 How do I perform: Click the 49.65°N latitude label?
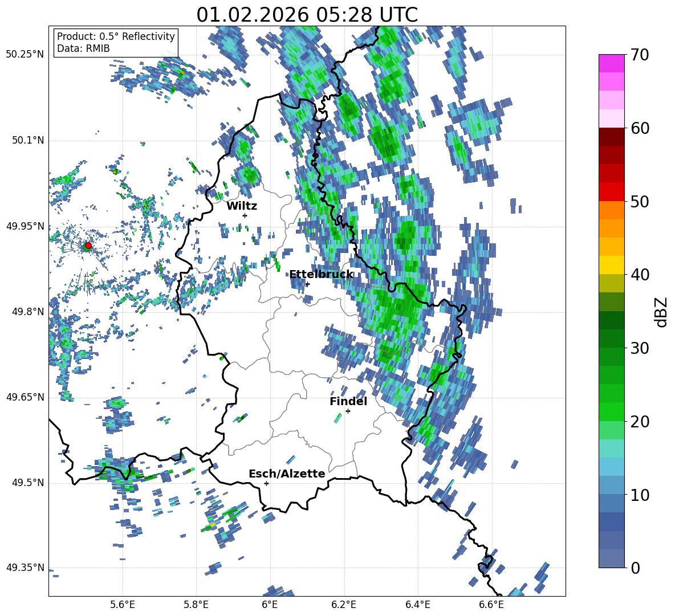pos(25,397)
